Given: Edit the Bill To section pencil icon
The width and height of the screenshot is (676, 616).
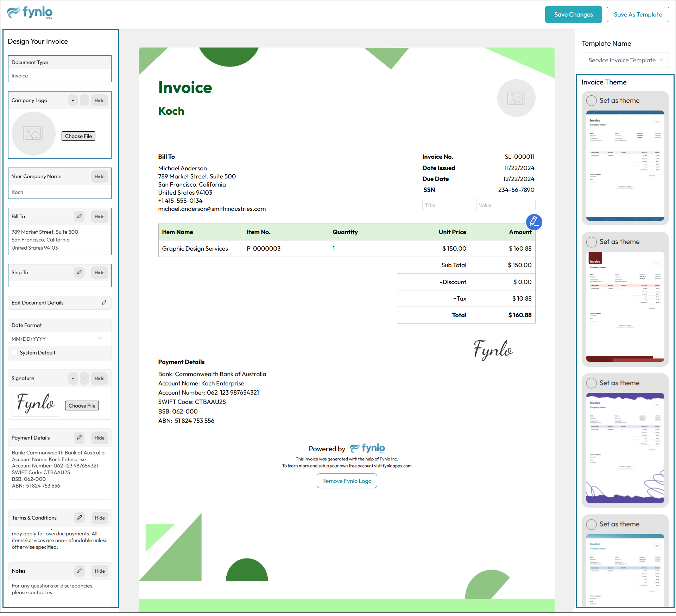Looking at the screenshot, I should [x=79, y=216].
